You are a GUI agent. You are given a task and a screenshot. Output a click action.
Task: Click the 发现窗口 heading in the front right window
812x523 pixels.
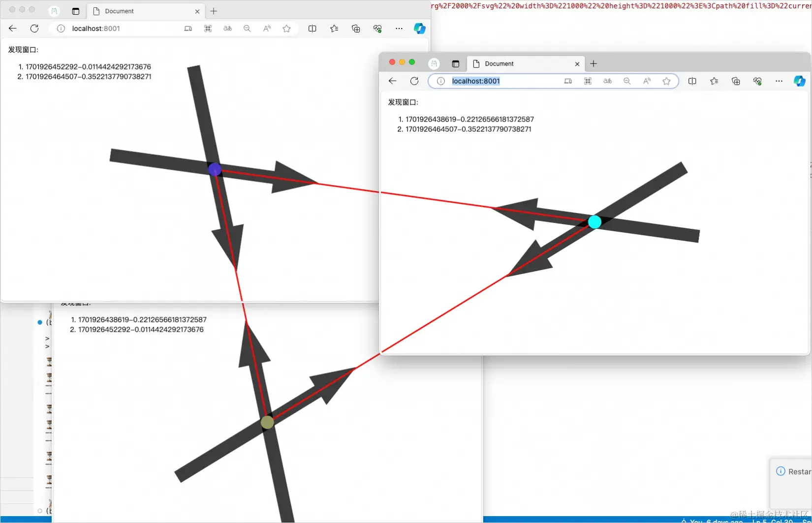(403, 102)
